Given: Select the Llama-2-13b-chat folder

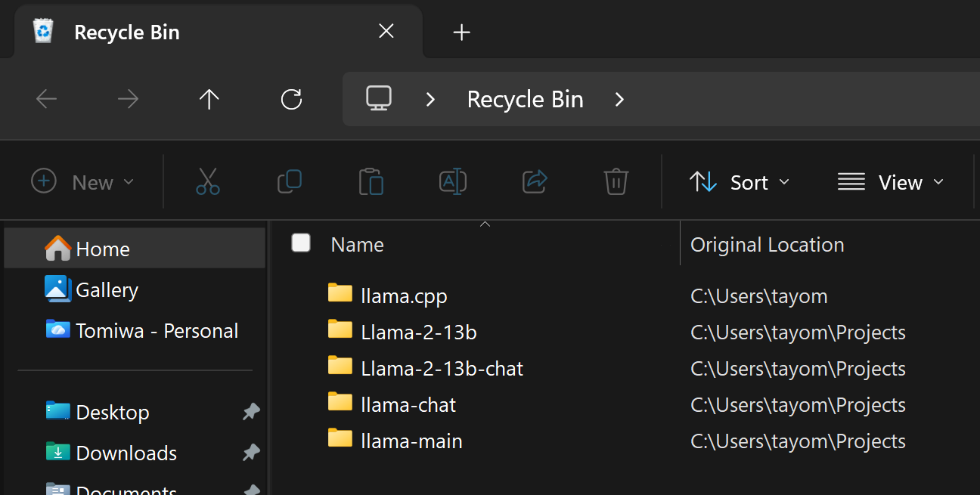Looking at the screenshot, I should tap(442, 369).
